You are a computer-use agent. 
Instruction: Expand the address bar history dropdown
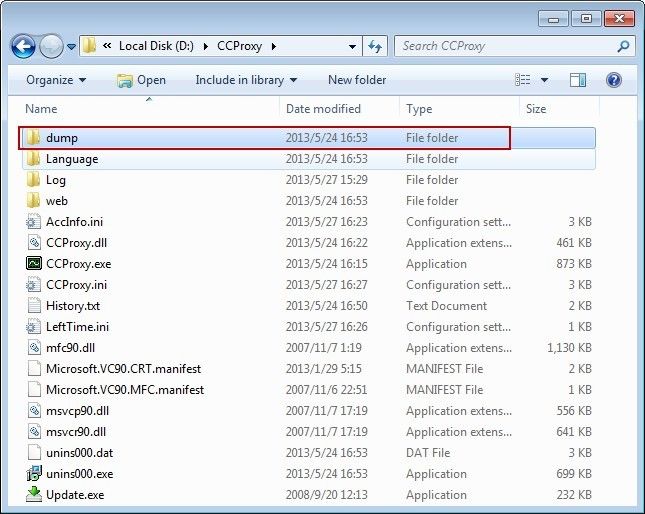point(352,46)
